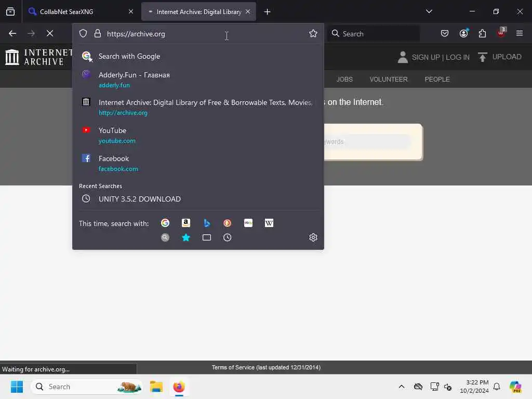Open the PEOPLE link

click(437, 79)
